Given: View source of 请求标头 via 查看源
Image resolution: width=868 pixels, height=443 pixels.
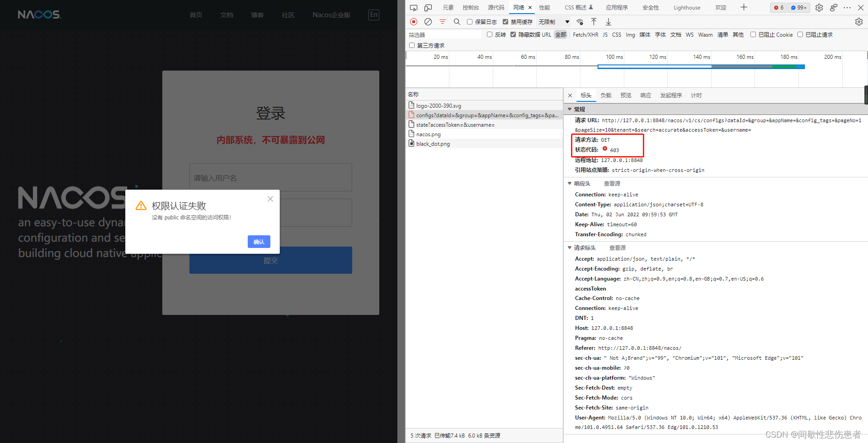Looking at the screenshot, I should click(618, 248).
